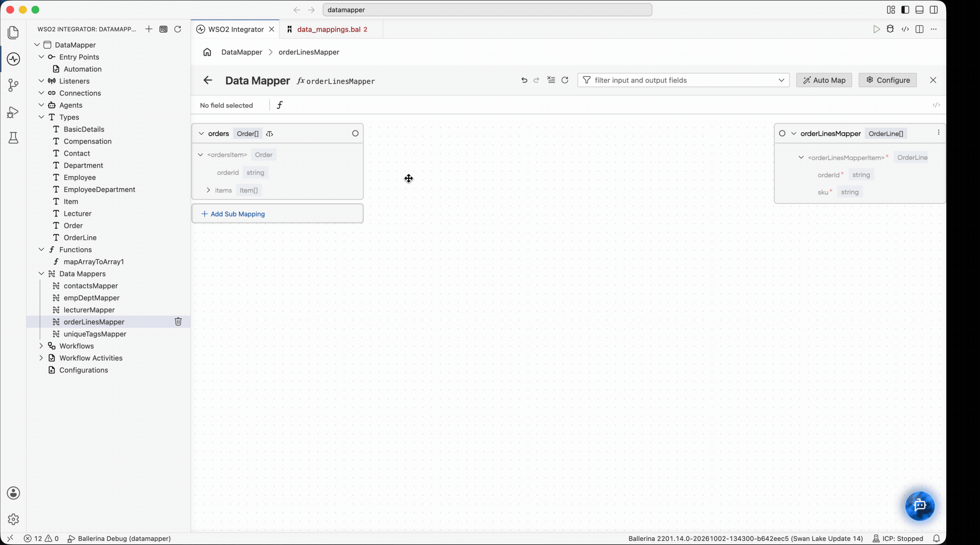
Task: Collapse the Data Mappers tree section
Action: (41, 274)
